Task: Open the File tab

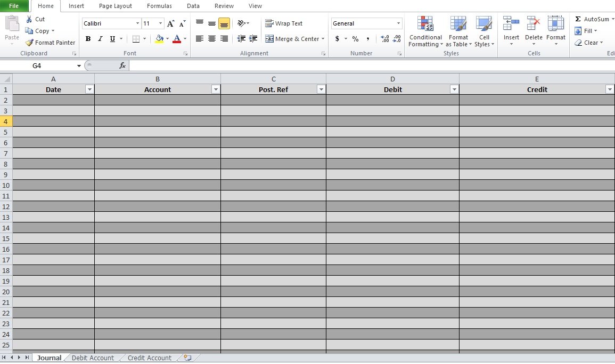Action: pos(14,6)
